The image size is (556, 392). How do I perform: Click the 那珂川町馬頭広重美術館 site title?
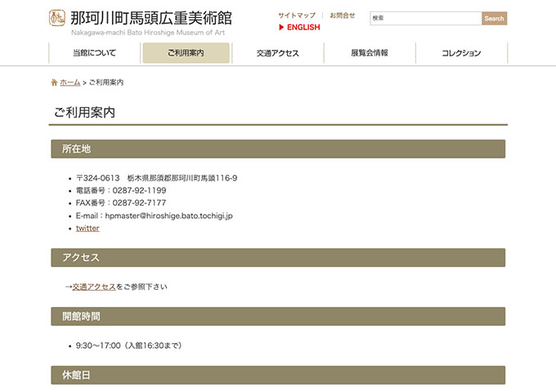tap(151, 18)
